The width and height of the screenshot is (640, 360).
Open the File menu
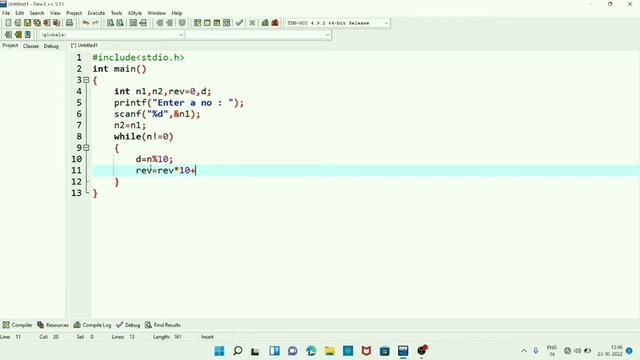point(6,13)
